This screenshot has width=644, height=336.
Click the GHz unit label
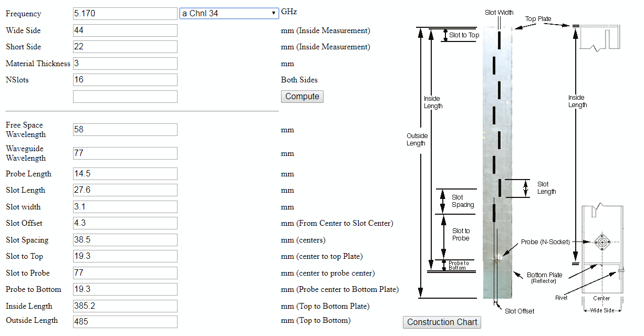[289, 12]
